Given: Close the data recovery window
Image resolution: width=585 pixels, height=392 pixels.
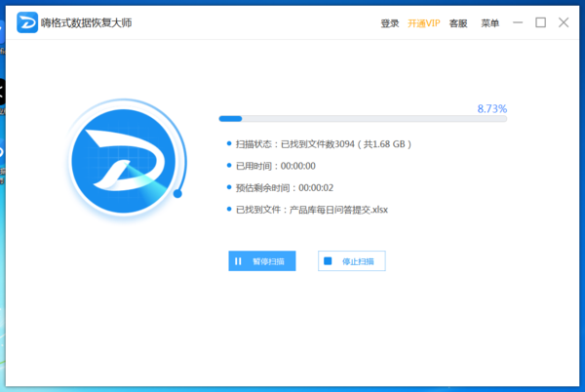Looking at the screenshot, I should 564,22.
